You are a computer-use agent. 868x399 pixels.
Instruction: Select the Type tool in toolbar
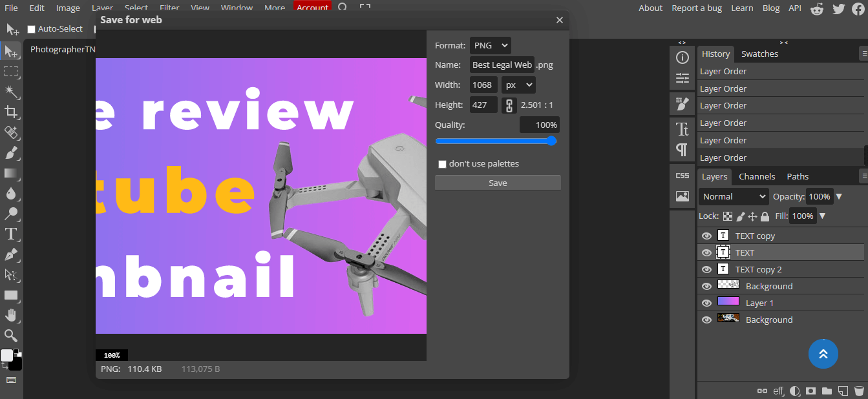(x=11, y=234)
